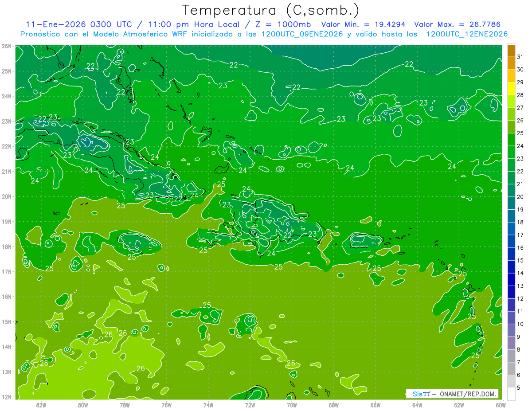Pick the color bar segment between 19 and 20
The image size is (532, 411).
click(x=511, y=204)
